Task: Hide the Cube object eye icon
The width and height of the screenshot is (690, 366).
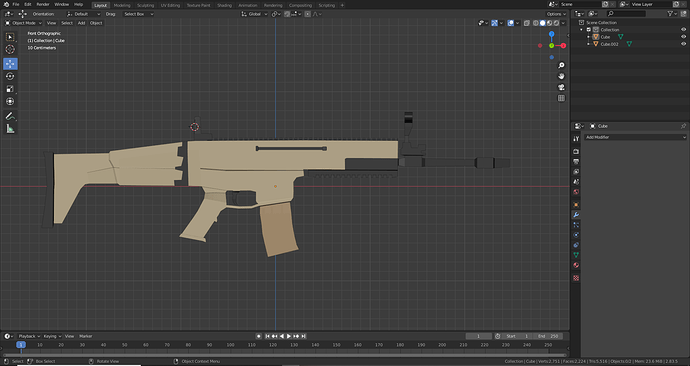Action: point(683,37)
